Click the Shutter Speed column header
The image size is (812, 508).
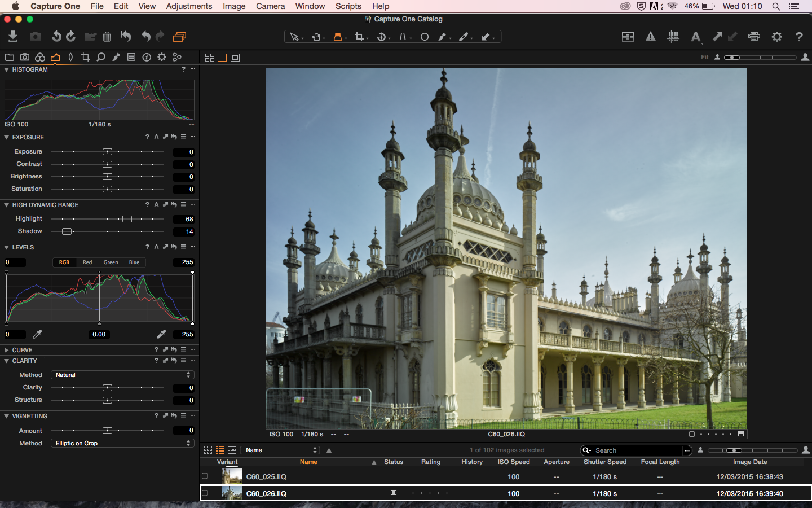604,462
